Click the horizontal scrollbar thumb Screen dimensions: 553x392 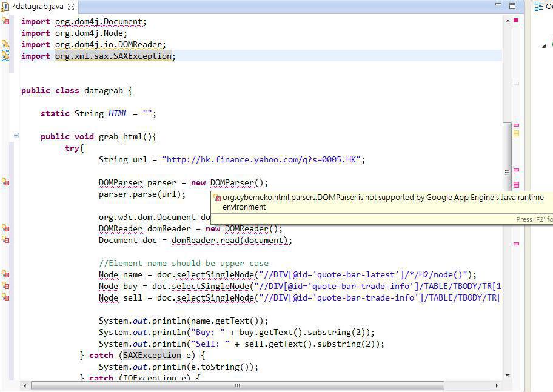coord(238,385)
